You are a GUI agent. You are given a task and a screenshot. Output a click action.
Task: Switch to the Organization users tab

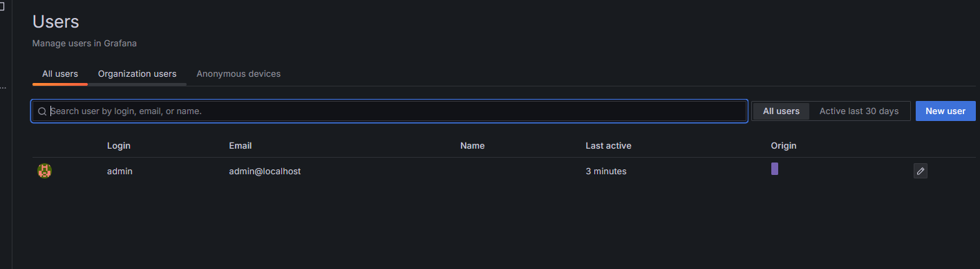point(137,74)
